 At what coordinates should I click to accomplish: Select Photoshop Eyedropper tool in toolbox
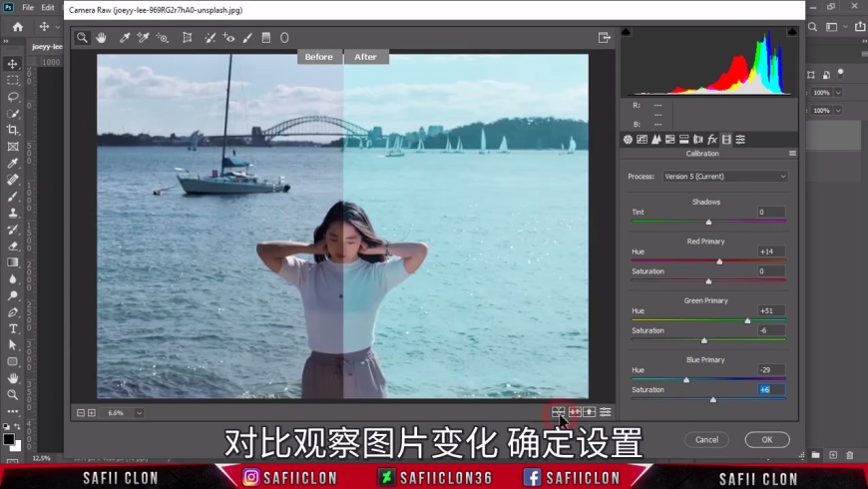pyautogui.click(x=13, y=164)
